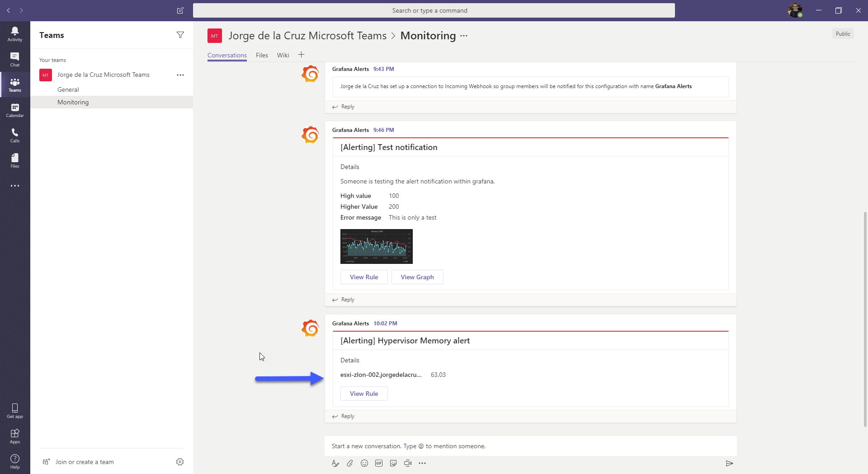Open the Chat sidebar icon

15,59
